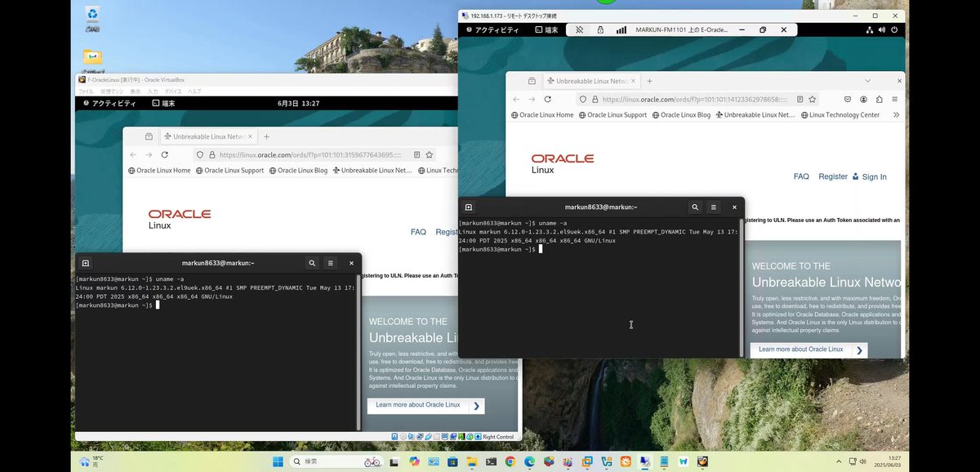Click the Windows Start button on the taskbar
Image resolution: width=980 pixels, height=472 pixels.
[x=277, y=461]
